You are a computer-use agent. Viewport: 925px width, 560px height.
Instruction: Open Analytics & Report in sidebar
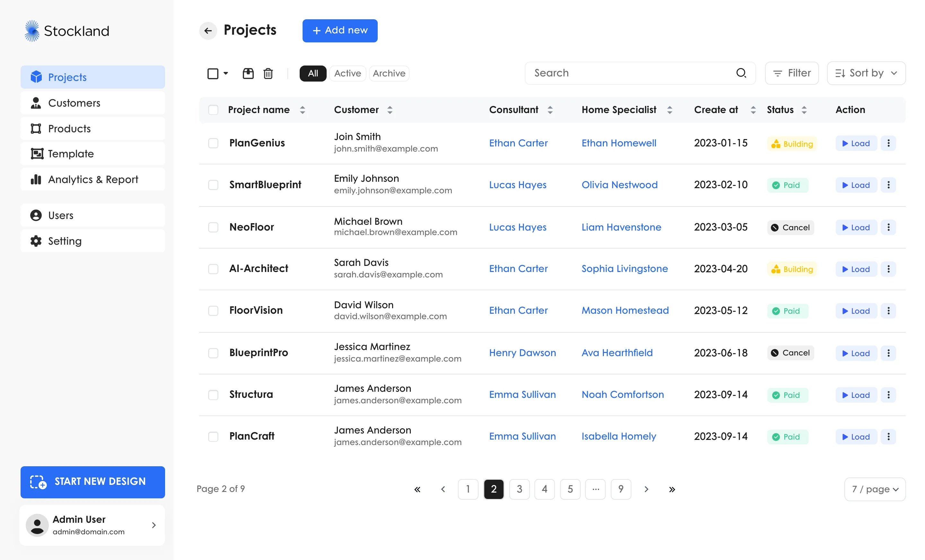[x=93, y=179]
